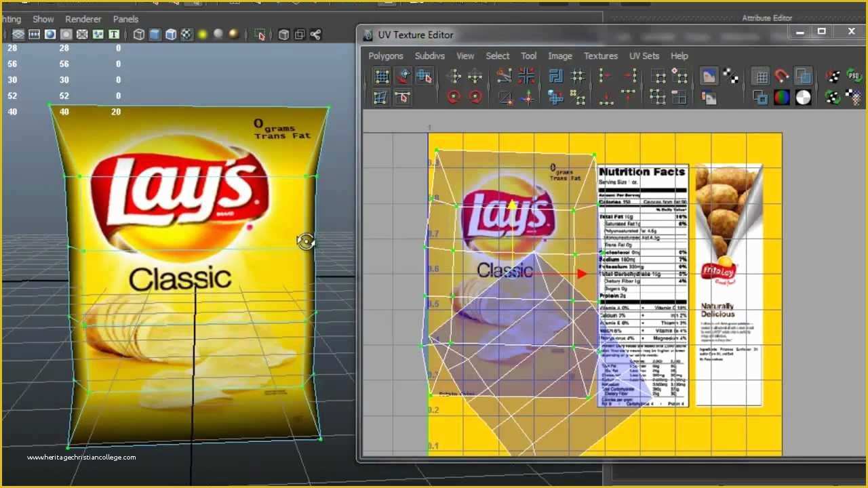Toggle pixel snap magnet icon
The image size is (868, 488).
click(x=782, y=76)
